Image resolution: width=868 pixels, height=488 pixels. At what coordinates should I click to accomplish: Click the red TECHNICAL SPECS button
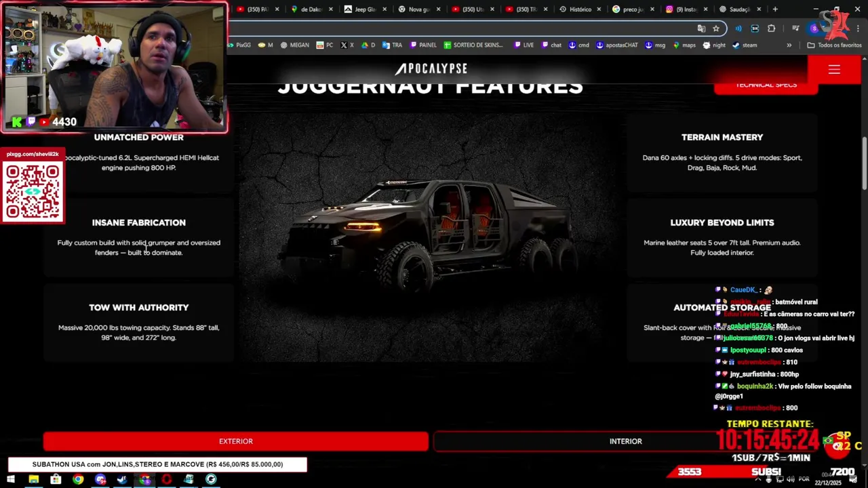[x=766, y=85]
